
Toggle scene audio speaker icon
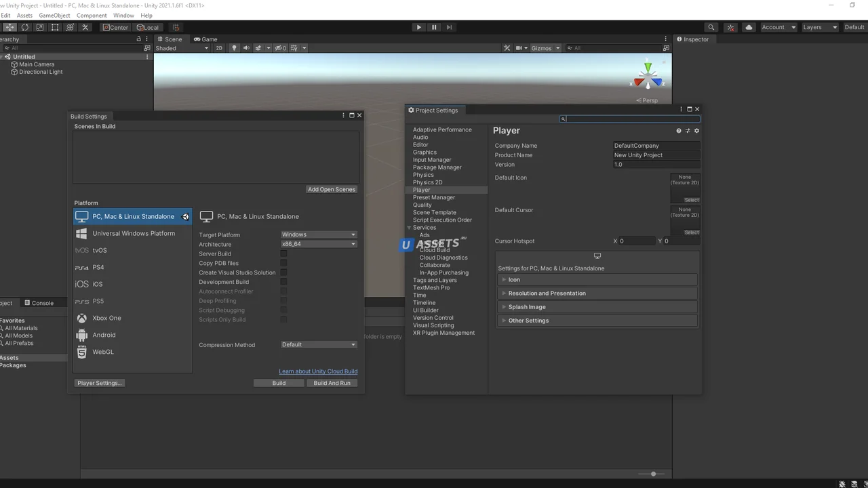pos(246,48)
